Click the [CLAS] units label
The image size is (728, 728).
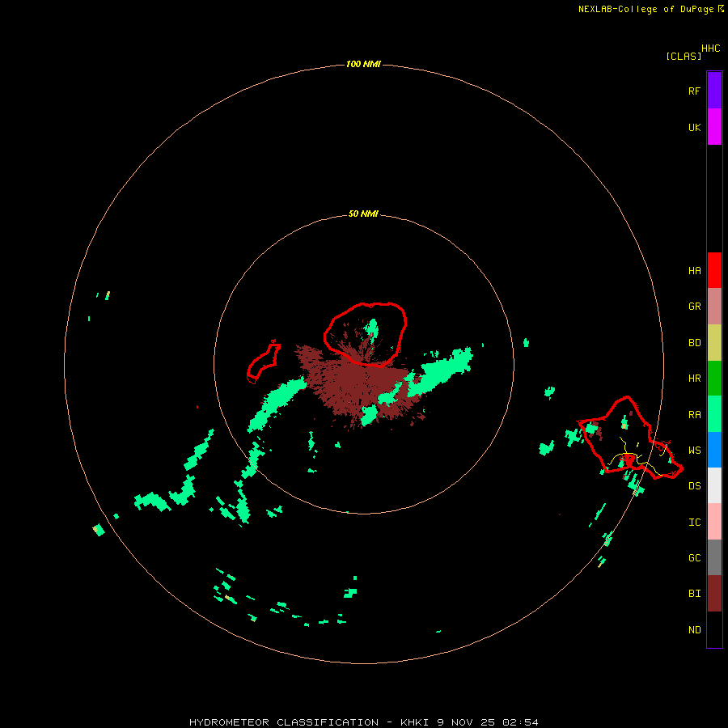coord(684,57)
